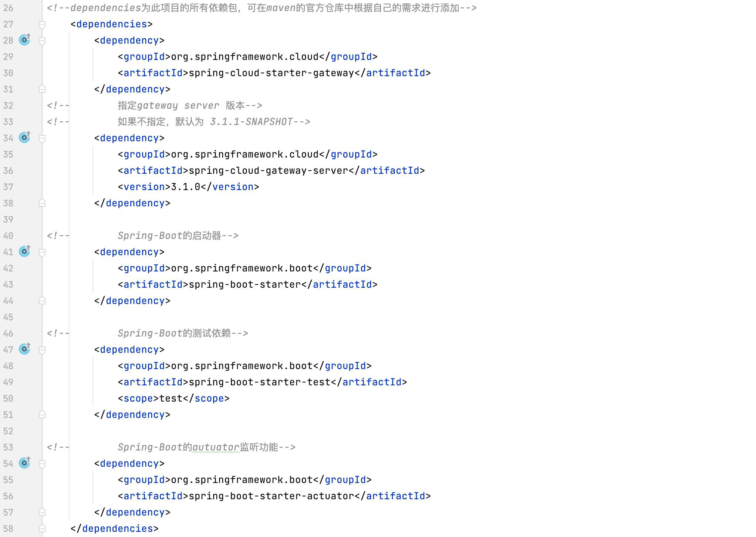Click the spring-cloud-starter-gateway artifactId text
Screen dimensions: 756x537
coord(271,73)
